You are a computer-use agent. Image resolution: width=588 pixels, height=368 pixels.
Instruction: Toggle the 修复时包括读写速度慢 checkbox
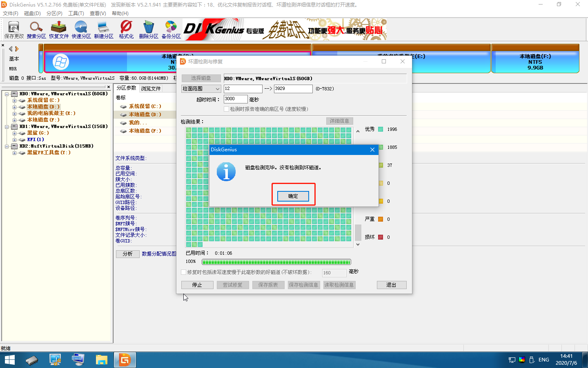pyautogui.click(x=183, y=272)
